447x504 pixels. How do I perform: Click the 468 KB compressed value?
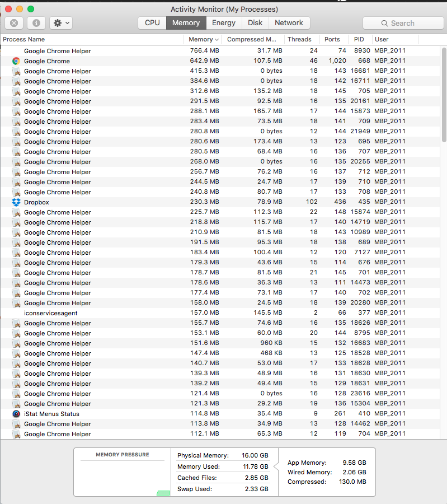(x=271, y=353)
